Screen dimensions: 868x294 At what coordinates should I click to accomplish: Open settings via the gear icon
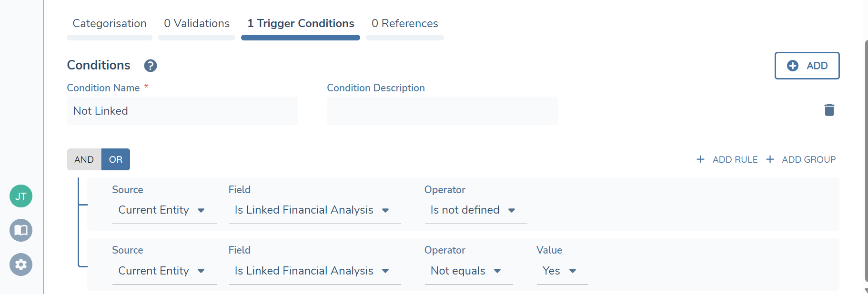click(21, 265)
